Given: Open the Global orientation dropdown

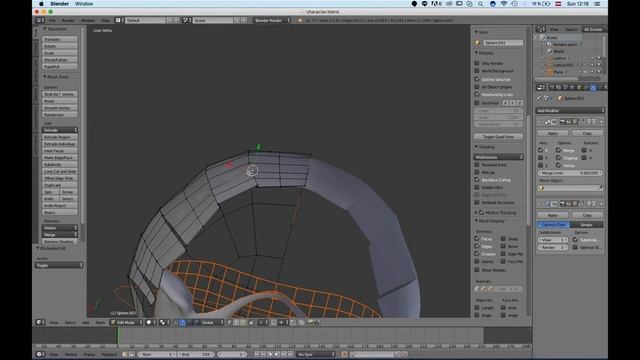Looking at the screenshot, I should pyautogui.click(x=210, y=322).
